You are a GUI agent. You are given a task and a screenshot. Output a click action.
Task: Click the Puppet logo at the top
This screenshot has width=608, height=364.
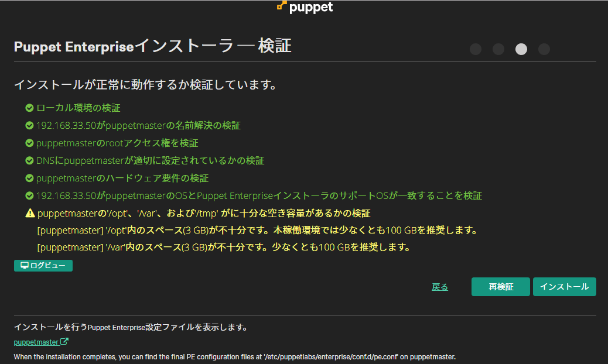[x=305, y=8]
